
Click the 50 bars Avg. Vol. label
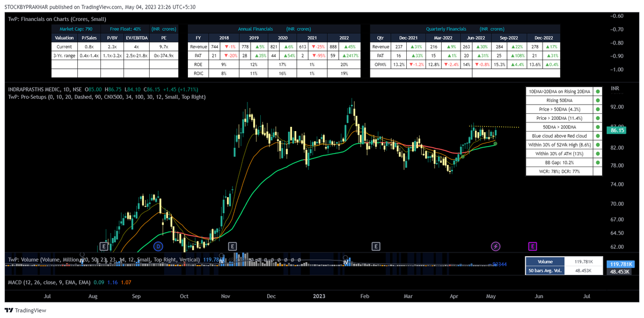tap(545, 271)
